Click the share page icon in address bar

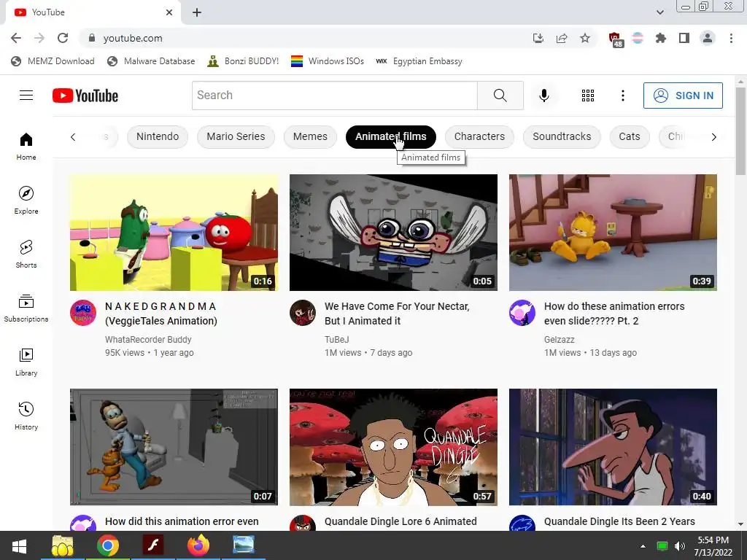(562, 38)
